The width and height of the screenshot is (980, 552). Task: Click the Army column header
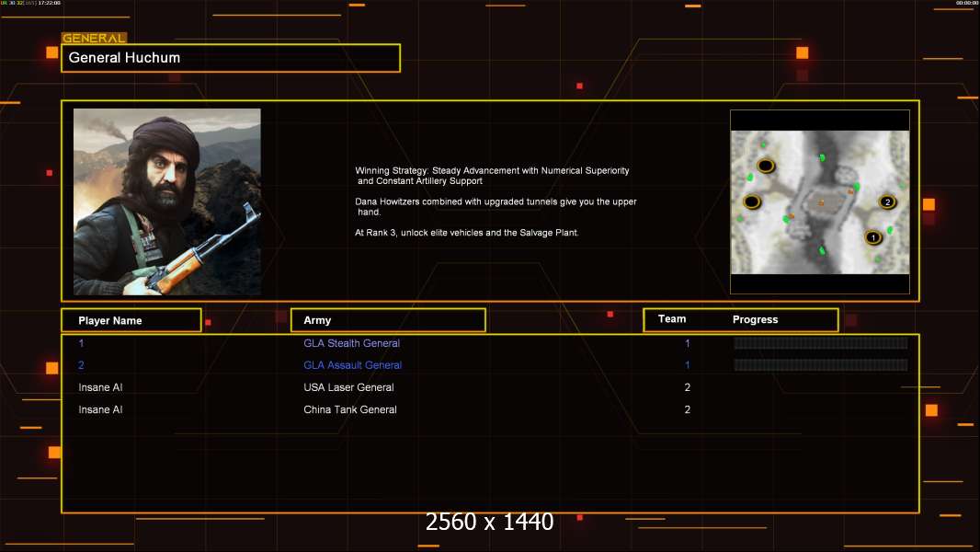388,320
